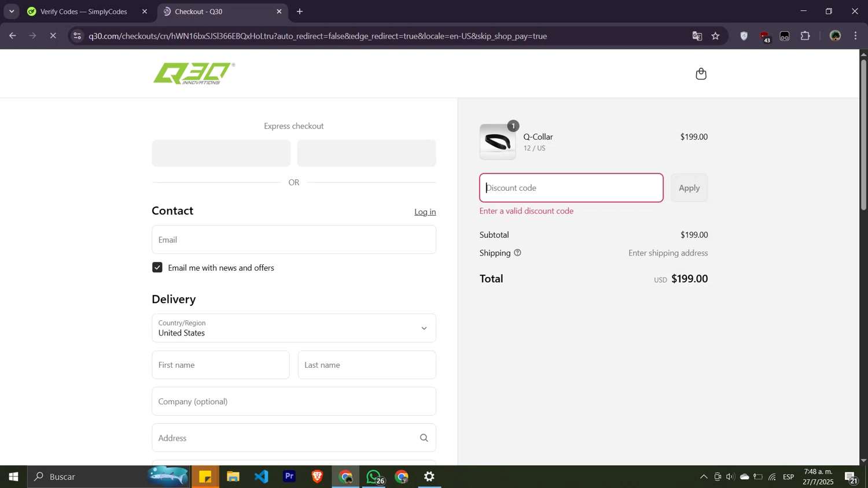Image resolution: width=868 pixels, height=488 pixels.
Task: Click the address search magnifier icon
Action: coord(424,438)
